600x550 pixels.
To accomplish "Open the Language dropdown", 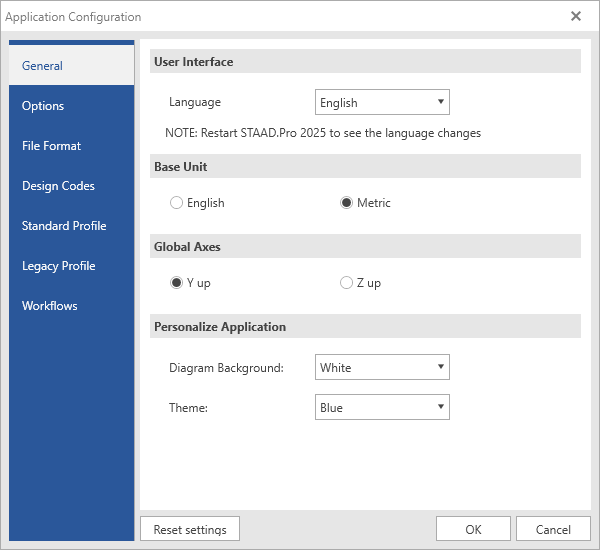I will 382,102.
